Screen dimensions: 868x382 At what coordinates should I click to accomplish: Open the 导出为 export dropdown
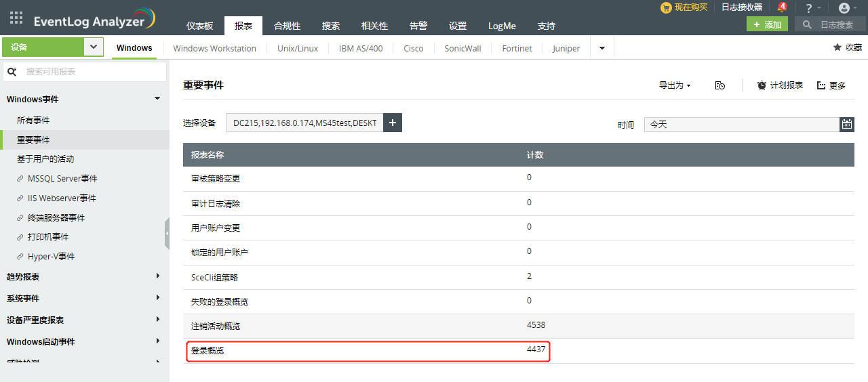point(675,85)
